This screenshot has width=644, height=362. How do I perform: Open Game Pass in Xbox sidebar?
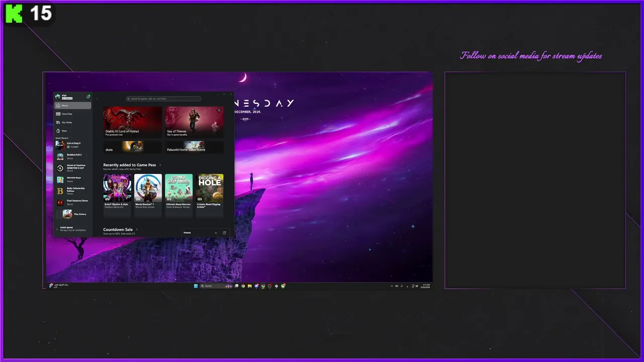click(x=73, y=114)
